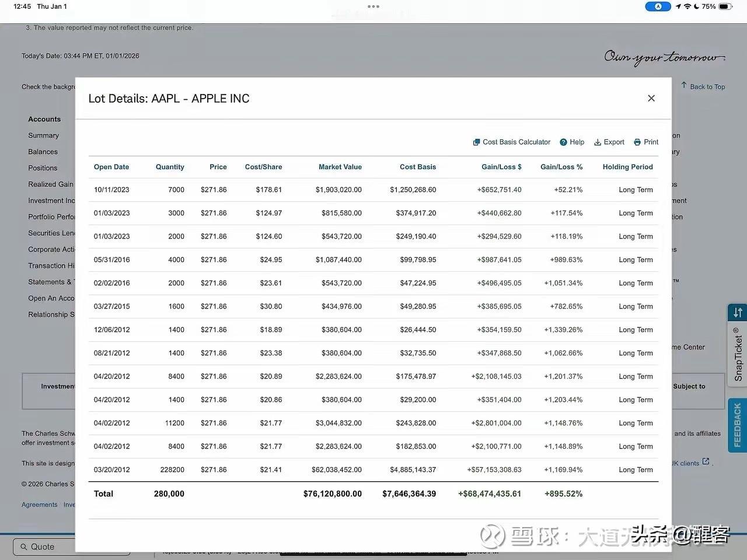Click the $4,885,143.37 cost basis cell

tap(413, 470)
